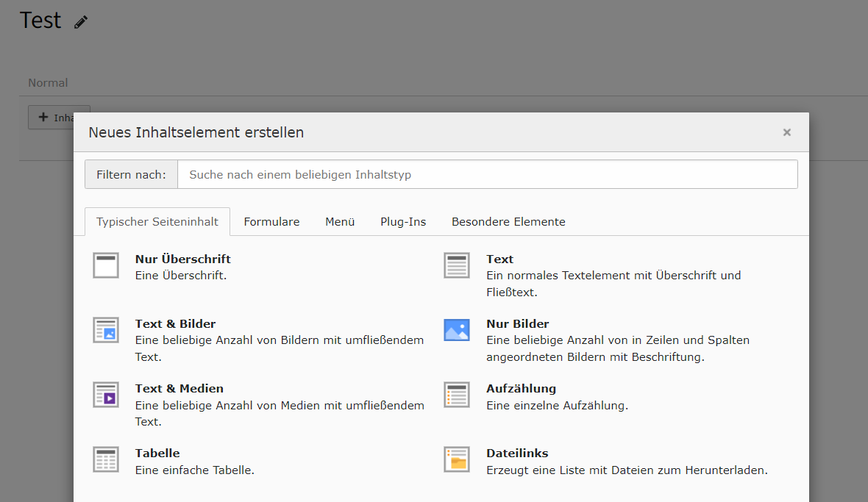
Task: Open the Plug-Ins tab
Action: [403, 222]
